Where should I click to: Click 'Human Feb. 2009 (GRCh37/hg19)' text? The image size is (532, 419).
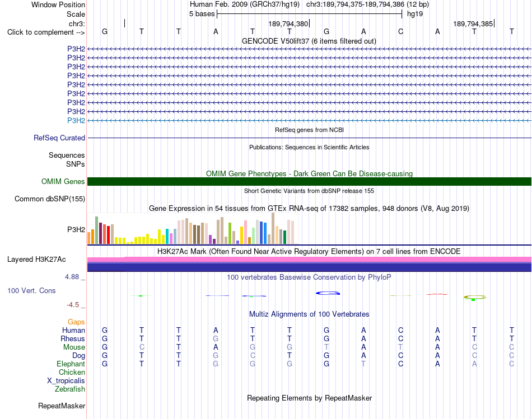[245, 4]
